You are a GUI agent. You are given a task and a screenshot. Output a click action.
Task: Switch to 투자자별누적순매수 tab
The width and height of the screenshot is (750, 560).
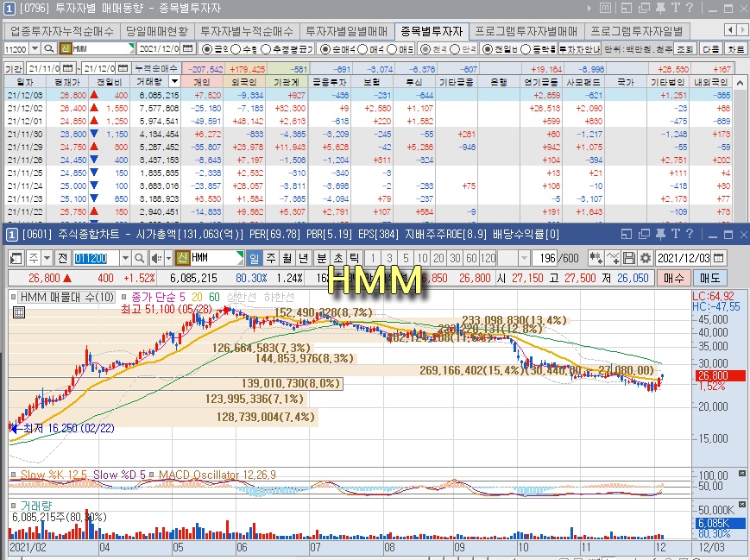pos(247,31)
